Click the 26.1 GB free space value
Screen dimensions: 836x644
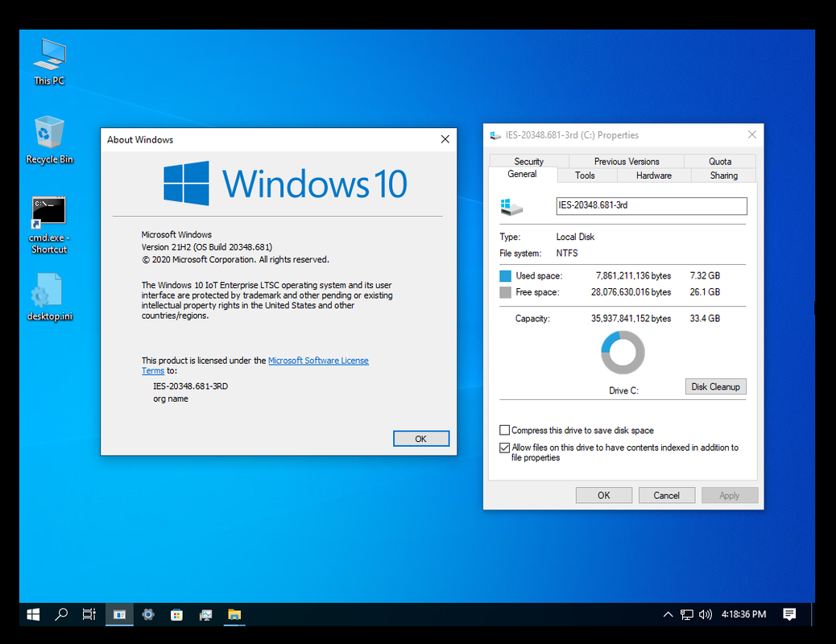pos(705,292)
